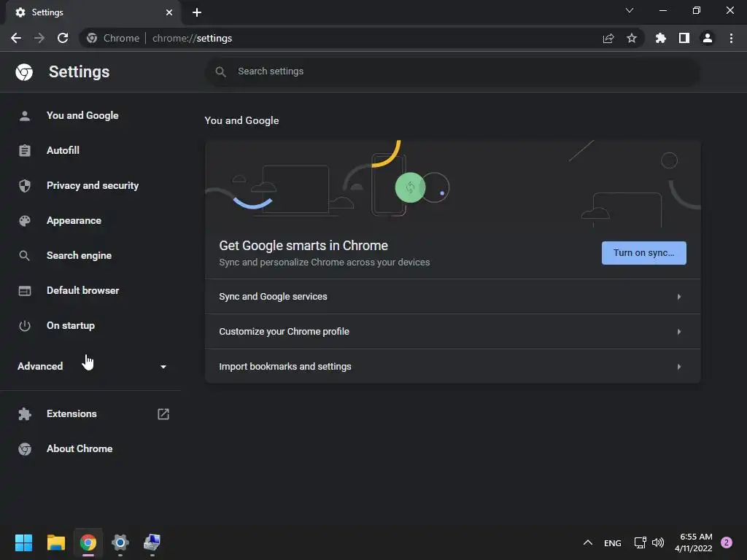Click the ENG language indicator
The image size is (747, 560).
[x=613, y=542]
